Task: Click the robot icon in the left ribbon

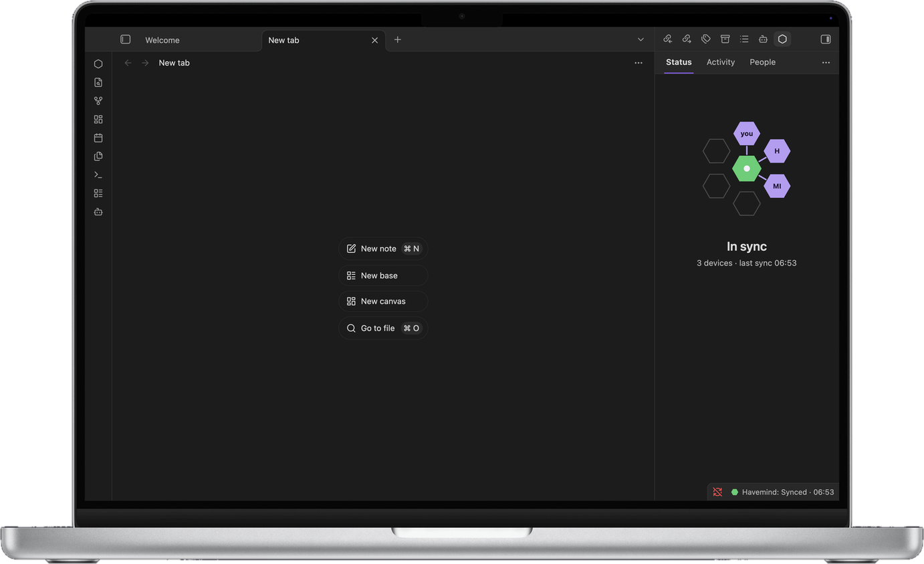Action: pyautogui.click(x=98, y=212)
